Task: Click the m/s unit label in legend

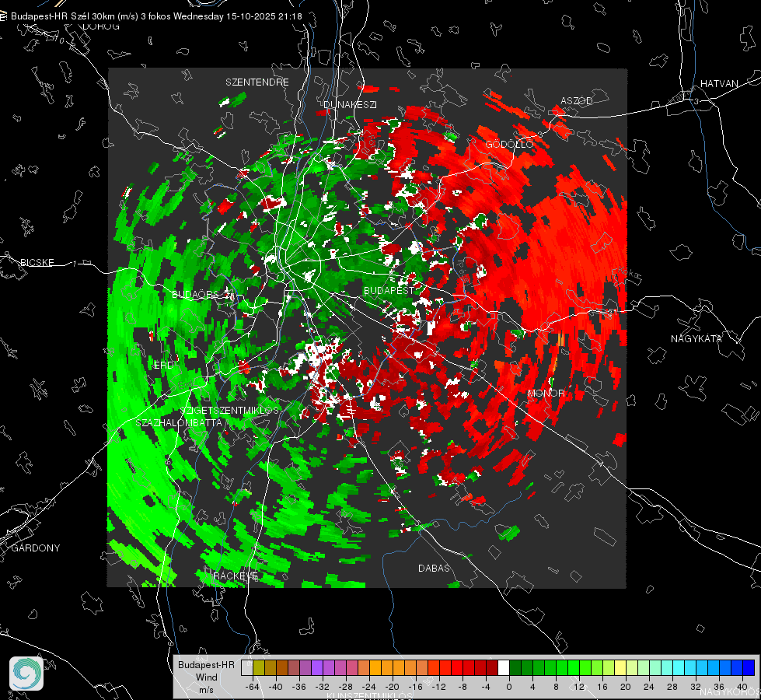Action: coord(206,690)
